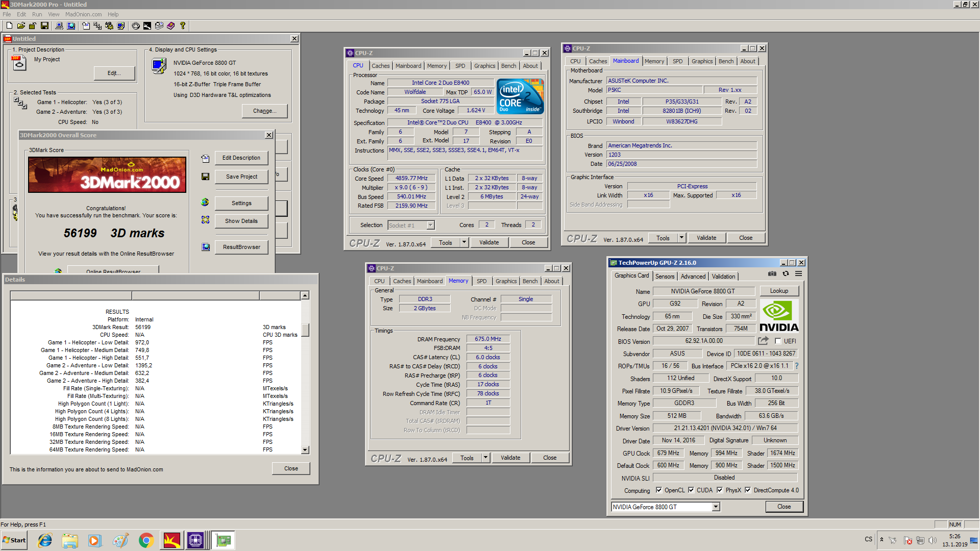Image resolution: width=980 pixels, height=551 pixels.
Task: Open Tools dropdown arrow in CPU-Z Mainboard window
Action: [681, 238]
